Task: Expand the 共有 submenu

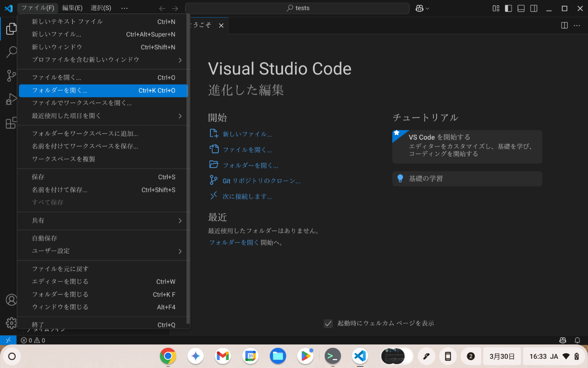Action: pos(103,220)
